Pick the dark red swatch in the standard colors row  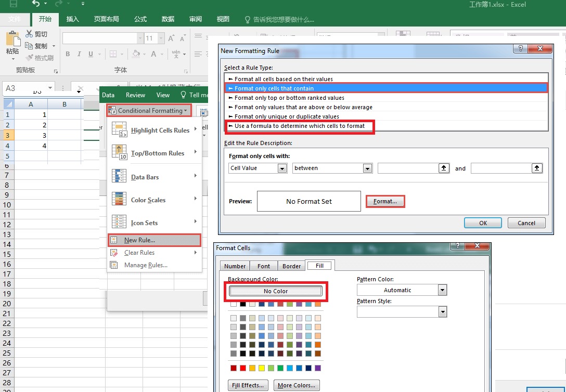(x=234, y=368)
